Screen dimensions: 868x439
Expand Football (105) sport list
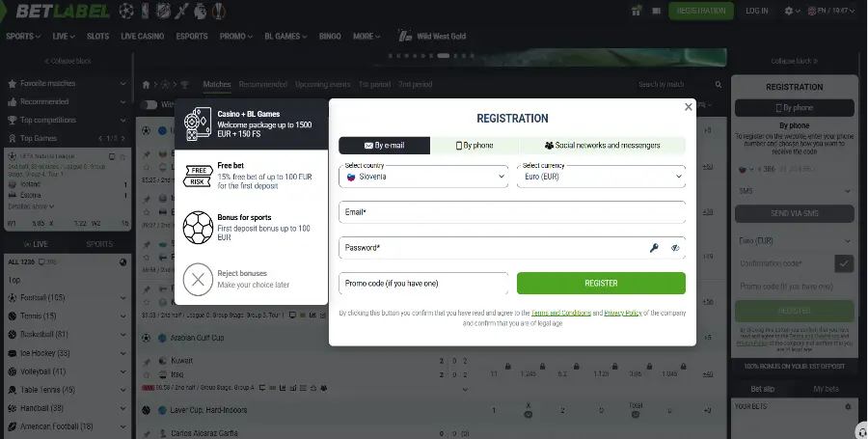click(67, 298)
